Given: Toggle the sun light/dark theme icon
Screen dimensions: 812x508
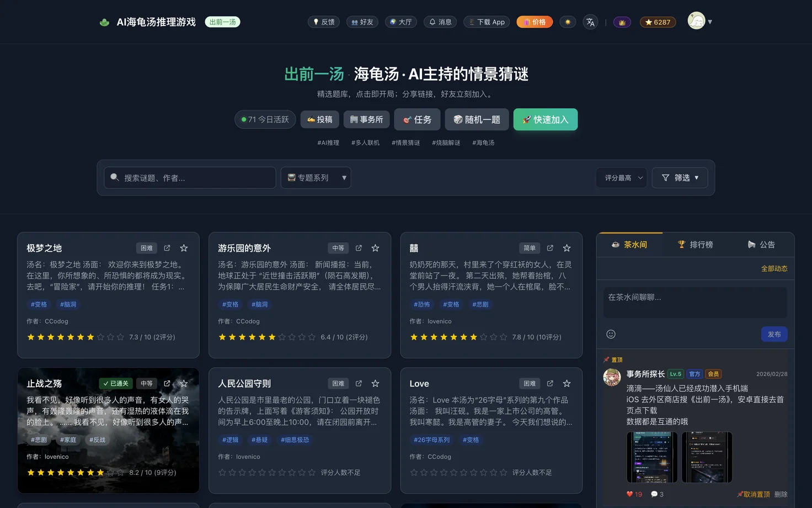Looking at the screenshot, I should tap(568, 22).
